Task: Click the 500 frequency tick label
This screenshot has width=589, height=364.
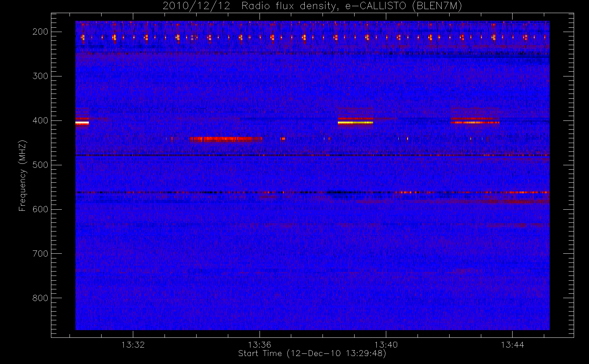Action: click(40, 165)
